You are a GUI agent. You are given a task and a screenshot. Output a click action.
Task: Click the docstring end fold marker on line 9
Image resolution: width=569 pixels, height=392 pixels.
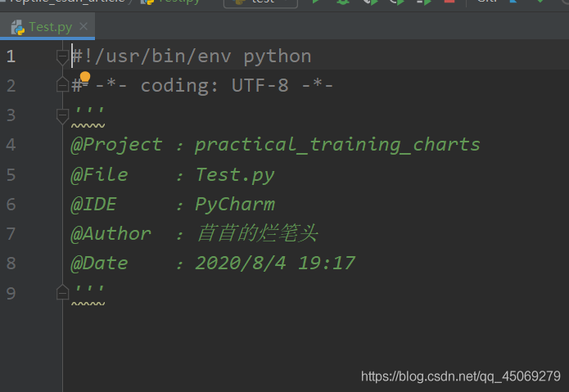[62, 292]
